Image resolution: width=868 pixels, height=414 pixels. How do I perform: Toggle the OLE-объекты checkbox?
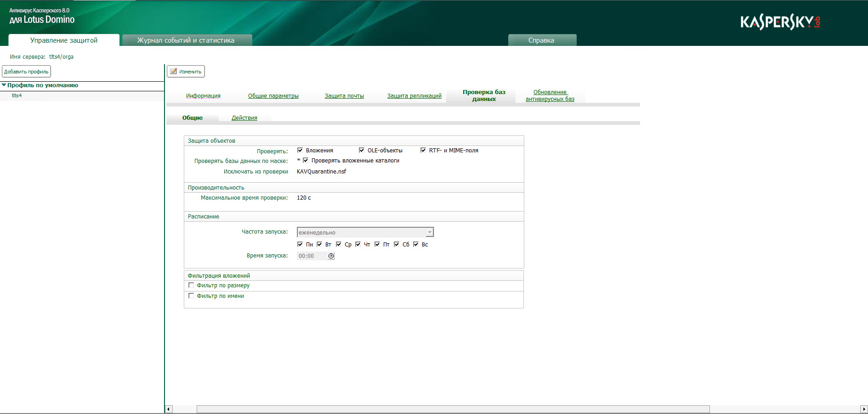(x=362, y=150)
